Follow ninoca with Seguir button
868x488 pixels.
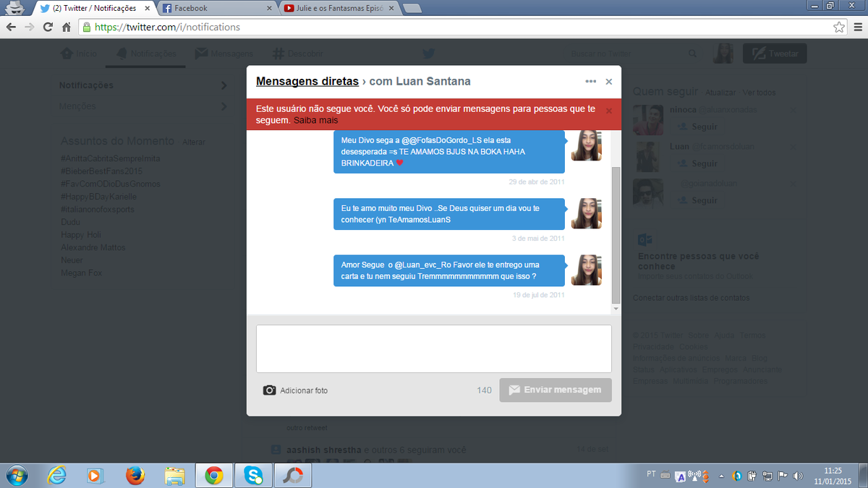pyautogui.click(x=697, y=127)
